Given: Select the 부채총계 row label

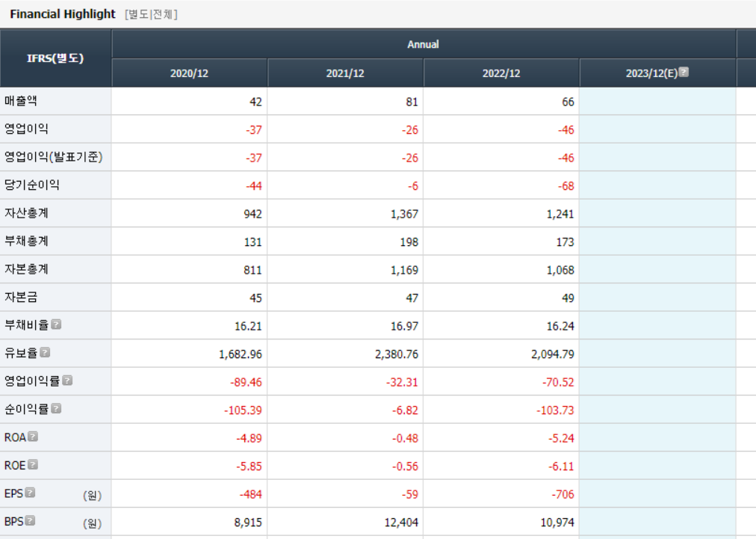Looking at the screenshot, I should [26, 241].
